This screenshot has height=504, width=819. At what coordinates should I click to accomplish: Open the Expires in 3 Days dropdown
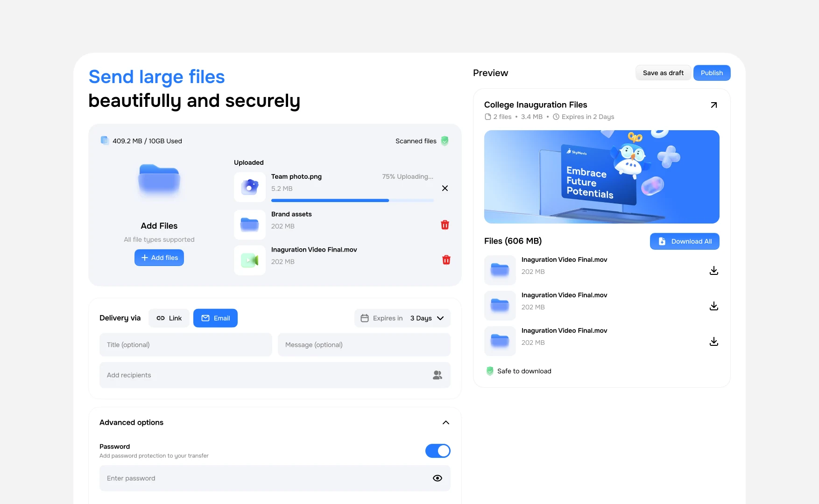point(402,318)
